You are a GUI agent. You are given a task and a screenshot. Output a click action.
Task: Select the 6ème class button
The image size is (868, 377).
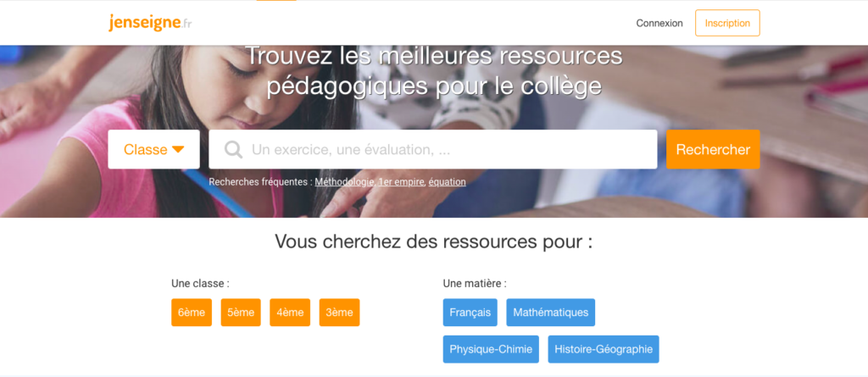pyautogui.click(x=192, y=313)
